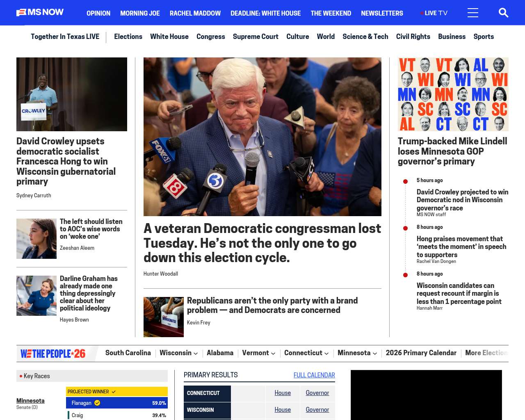525x420 pixels.
Task: Select the World topic
Action: tap(326, 37)
